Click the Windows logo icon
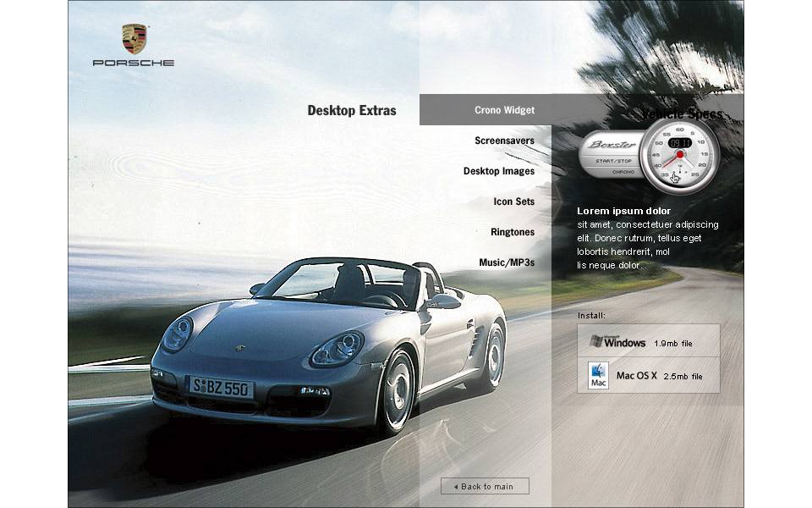The width and height of the screenshot is (812, 508). coord(596,340)
